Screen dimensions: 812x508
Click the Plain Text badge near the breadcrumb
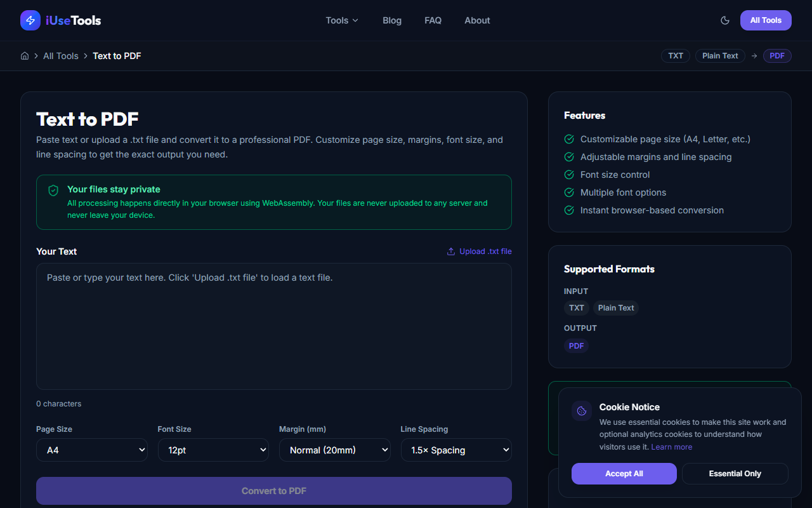pyautogui.click(x=720, y=56)
